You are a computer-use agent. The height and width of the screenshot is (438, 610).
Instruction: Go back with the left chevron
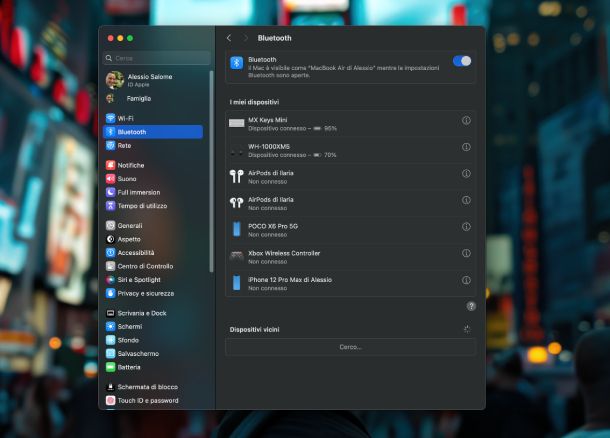click(x=229, y=38)
